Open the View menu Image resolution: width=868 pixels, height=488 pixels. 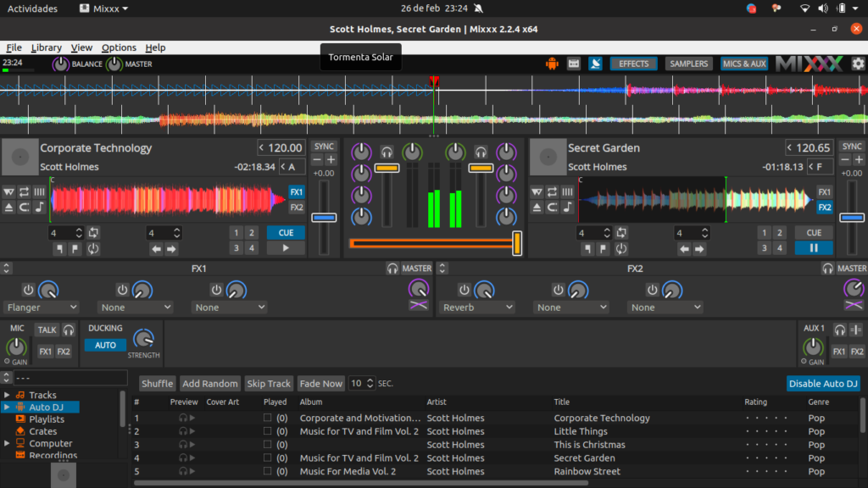[x=81, y=47]
